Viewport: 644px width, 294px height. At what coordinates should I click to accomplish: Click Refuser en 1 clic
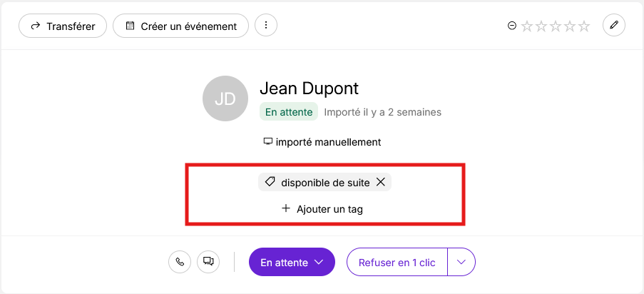397,262
